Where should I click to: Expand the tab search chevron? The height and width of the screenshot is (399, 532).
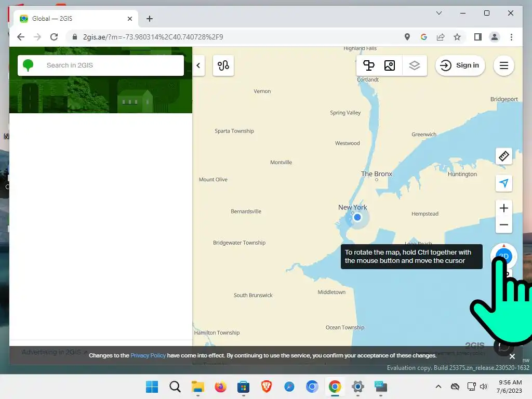[x=438, y=13]
